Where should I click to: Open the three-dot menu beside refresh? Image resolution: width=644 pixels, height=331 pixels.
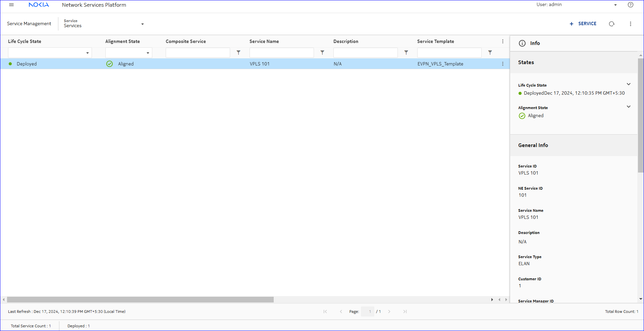tap(631, 24)
